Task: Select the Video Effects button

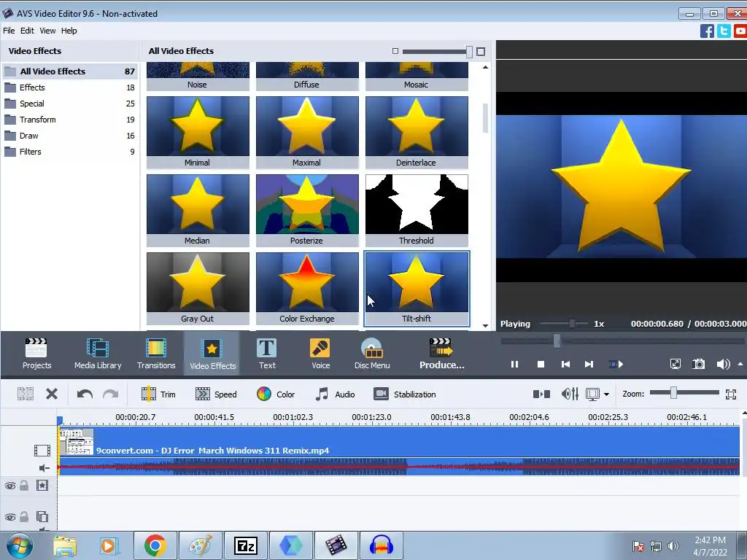Action: pos(212,354)
